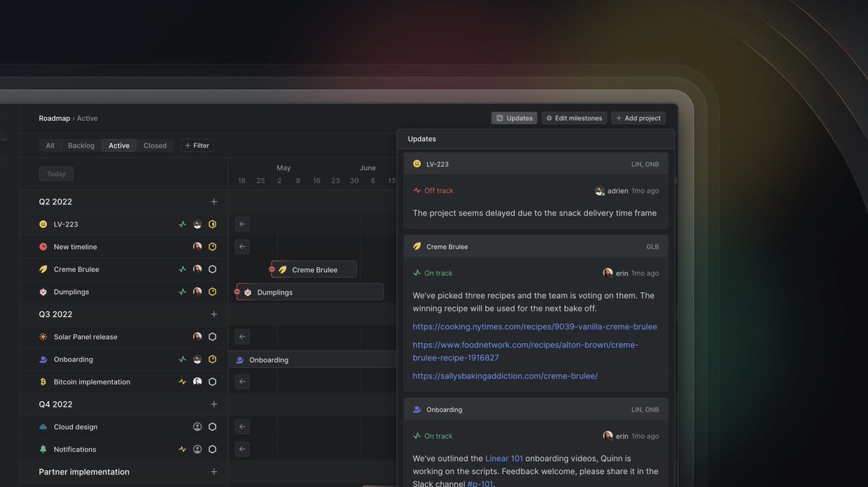The width and height of the screenshot is (868, 487).
Task: Click adrien's avatar in the LV-223 update
Action: pyautogui.click(x=600, y=191)
